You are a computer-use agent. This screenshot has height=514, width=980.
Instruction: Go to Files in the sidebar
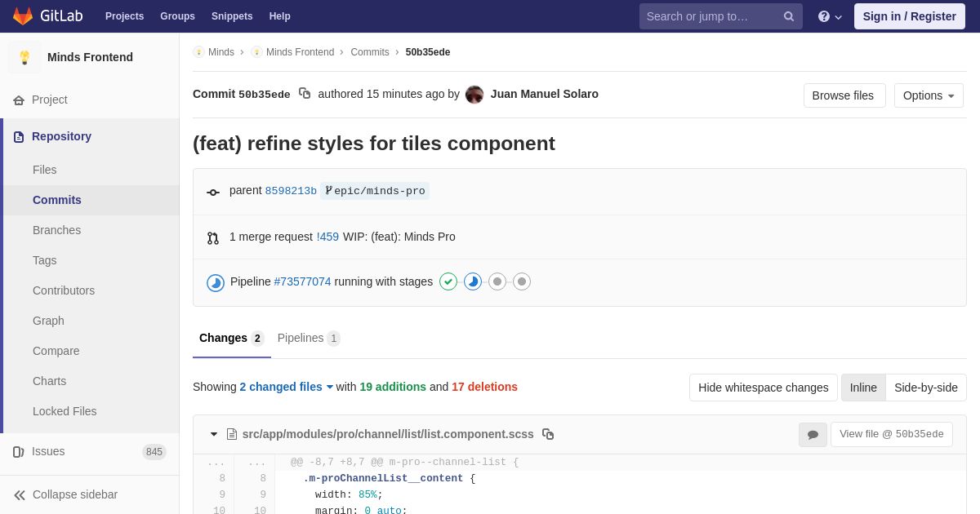click(x=45, y=170)
